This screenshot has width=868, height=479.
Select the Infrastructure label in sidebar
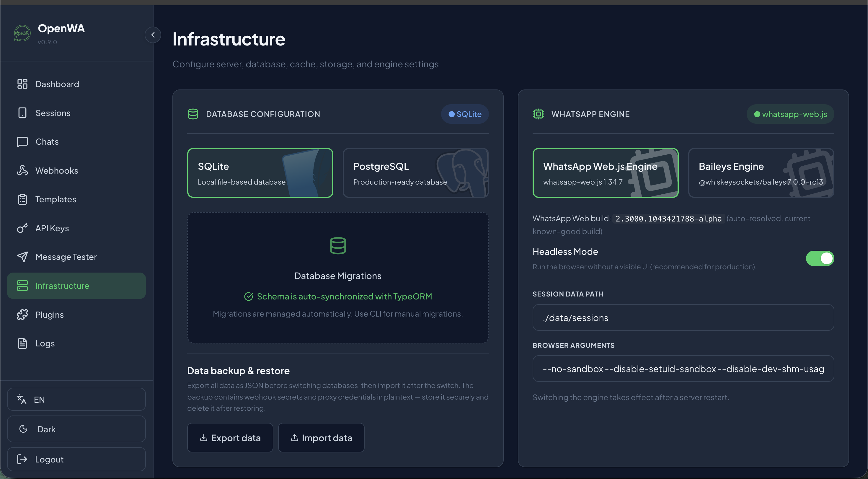click(62, 286)
